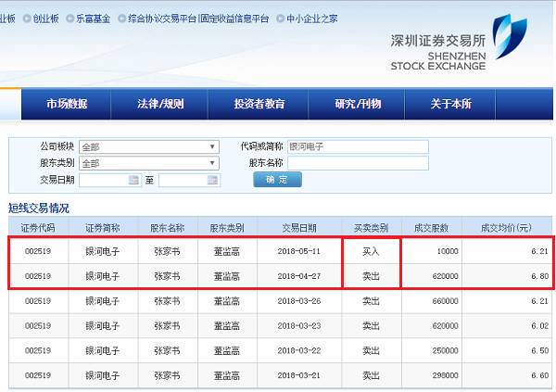
Task: Click 银河电子 in the 2018-03-21 row
Action: 103,375
